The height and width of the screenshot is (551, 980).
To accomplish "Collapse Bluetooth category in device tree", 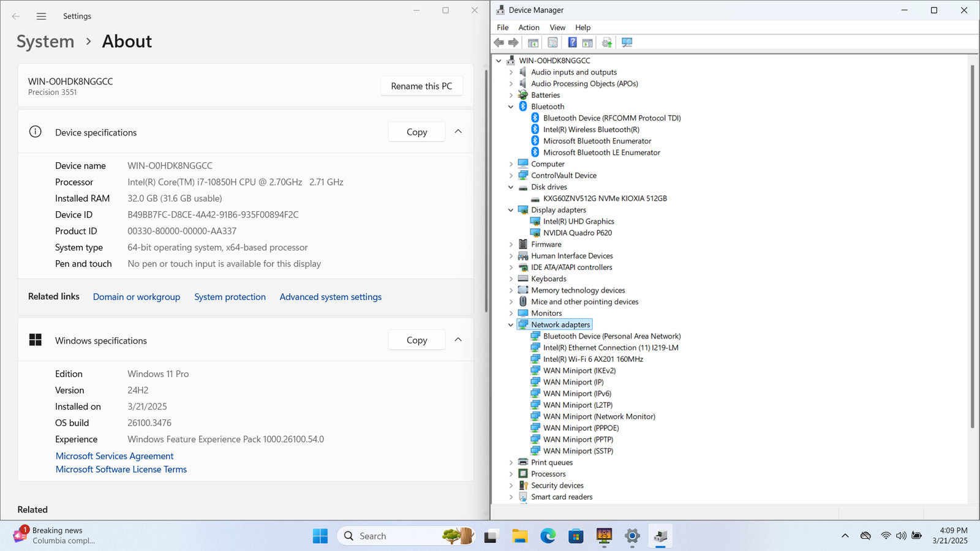I will (511, 107).
